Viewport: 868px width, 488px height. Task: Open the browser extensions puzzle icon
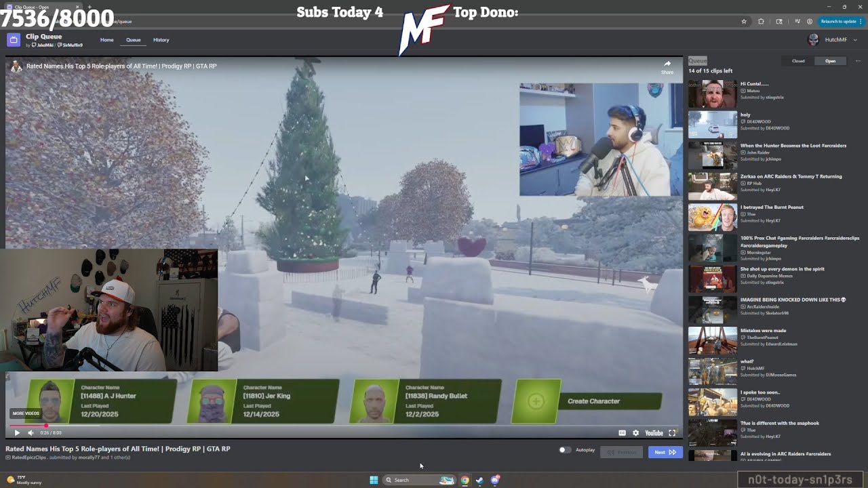(x=761, y=22)
